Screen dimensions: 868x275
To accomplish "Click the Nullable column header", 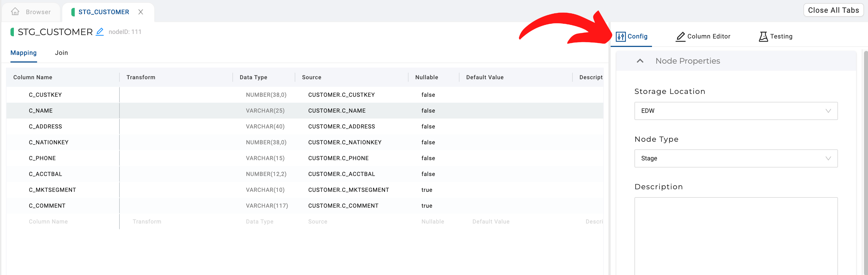I will (427, 78).
